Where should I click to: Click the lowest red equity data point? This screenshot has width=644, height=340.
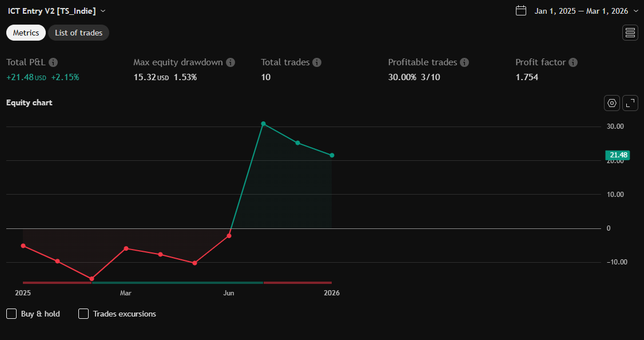pyautogui.click(x=92, y=279)
